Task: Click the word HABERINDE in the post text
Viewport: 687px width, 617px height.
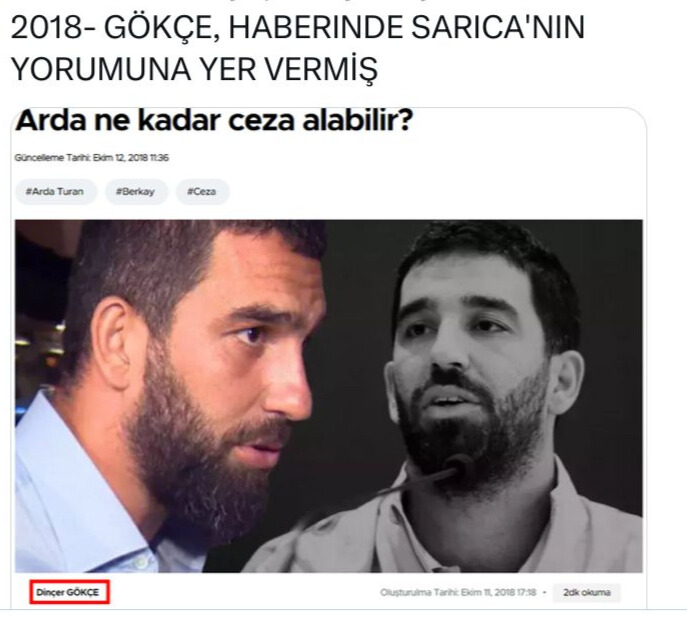Action: [315, 28]
